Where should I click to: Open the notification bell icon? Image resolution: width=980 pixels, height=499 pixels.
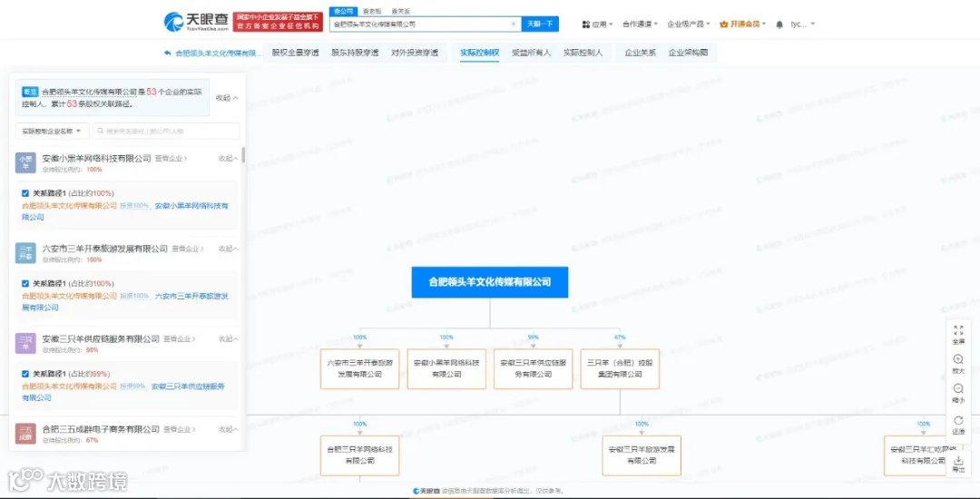point(779,24)
